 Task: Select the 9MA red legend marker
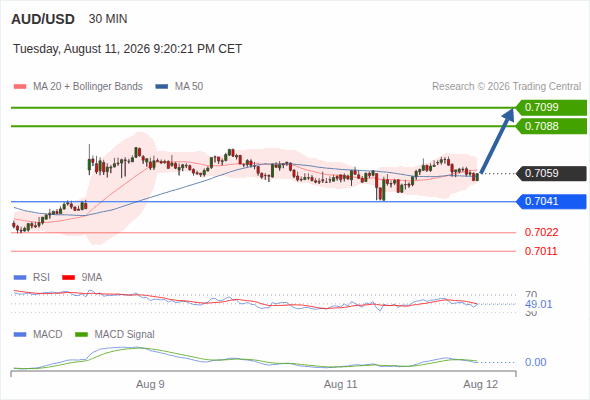click(x=68, y=278)
